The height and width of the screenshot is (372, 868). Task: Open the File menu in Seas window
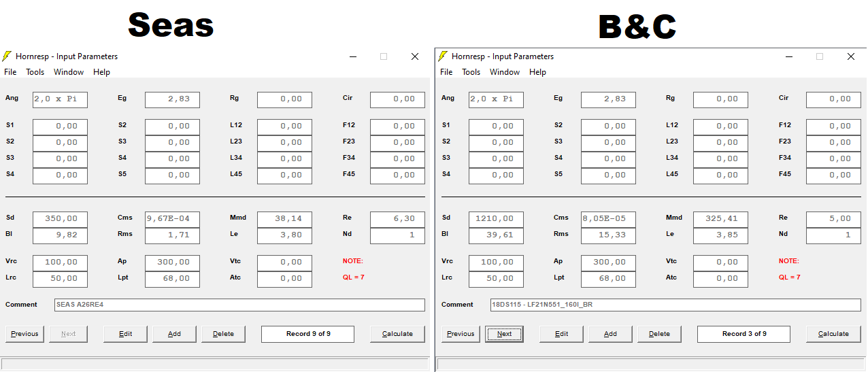tap(10, 72)
